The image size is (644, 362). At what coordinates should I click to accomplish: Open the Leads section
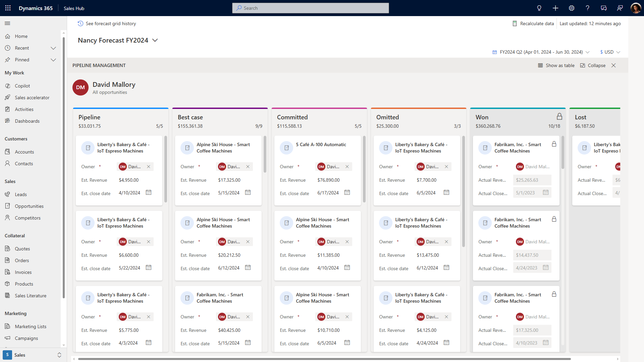pyautogui.click(x=21, y=194)
